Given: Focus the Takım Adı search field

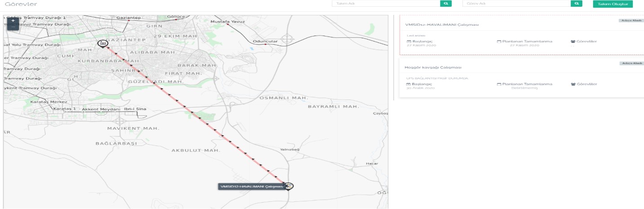Looking at the screenshot, I should click(x=386, y=4).
